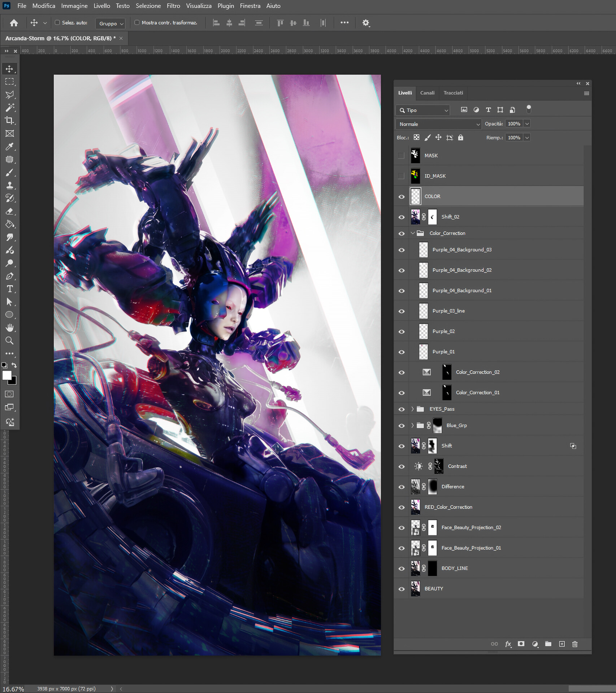Image resolution: width=616 pixels, height=693 pixels.
Task: Lock all with padlock icon
Action: tap(461, 138)
